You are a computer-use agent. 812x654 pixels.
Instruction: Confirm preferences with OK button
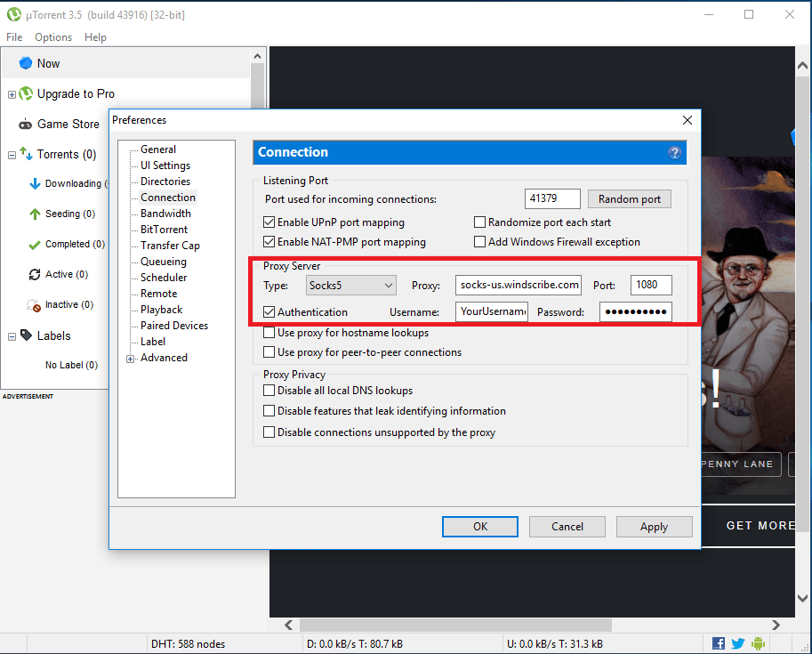pos(480,527)
